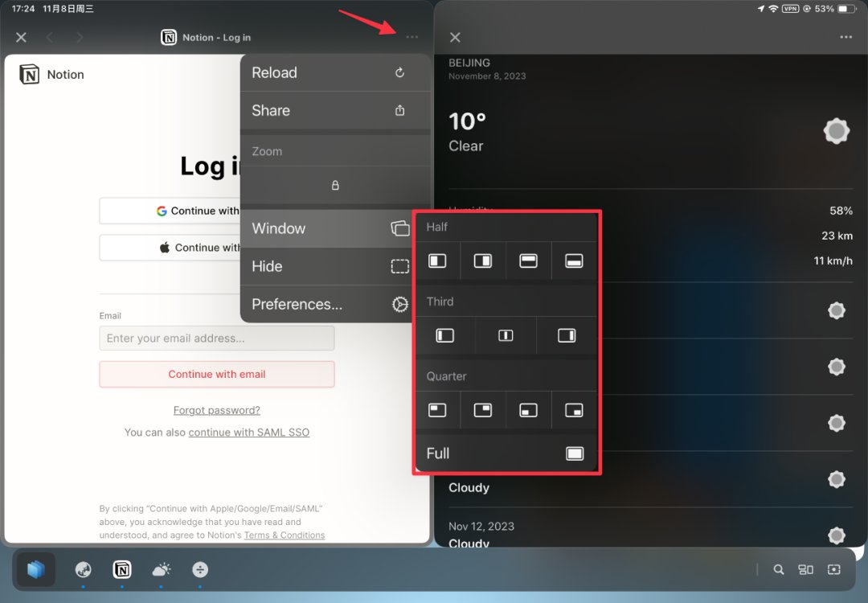Screen dimensions: 868x603
Task: Click the Wi-Fi icon in status bar
Action: tap(773, 9)
